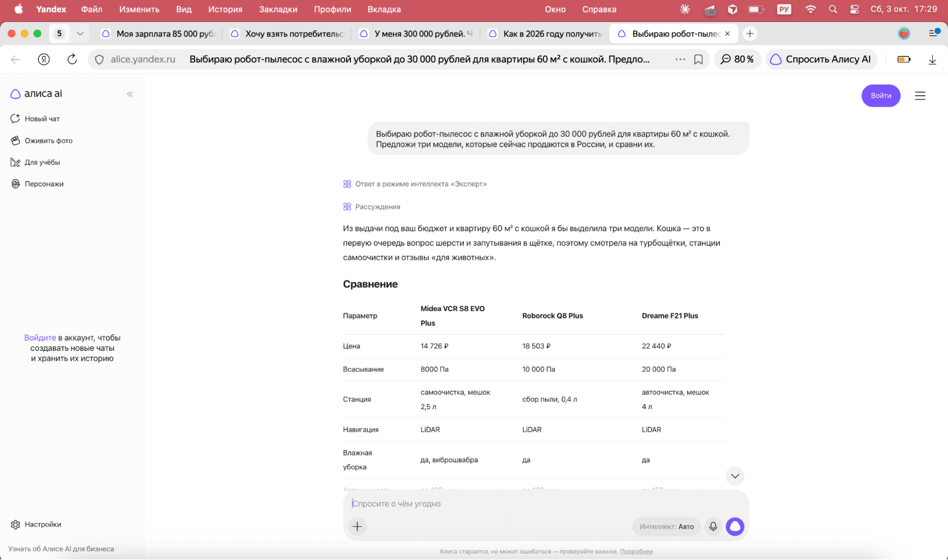948x560 pixels.
Task: Go back with browser back arrow
Action: click(x=16, y=59)
